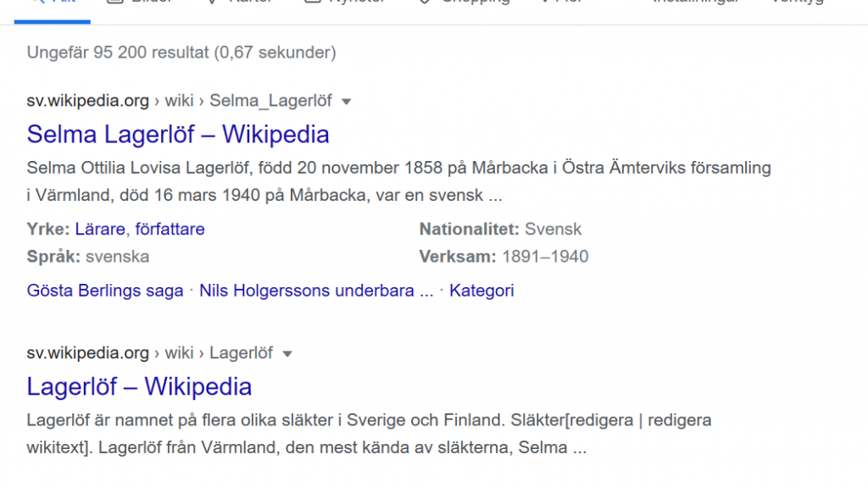Screen dimensions: 868x488
Task: Switch to the Nyheter search tab
Action: coord(344,3)
